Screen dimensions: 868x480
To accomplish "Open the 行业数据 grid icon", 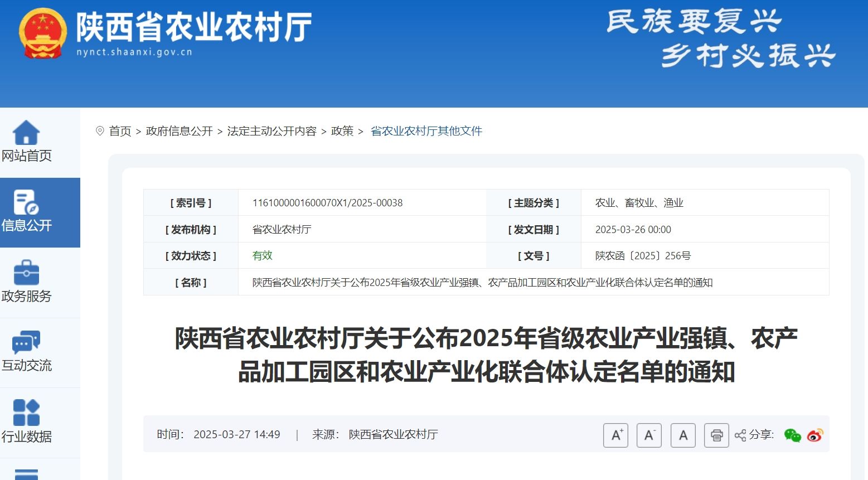I will (26, 413).
